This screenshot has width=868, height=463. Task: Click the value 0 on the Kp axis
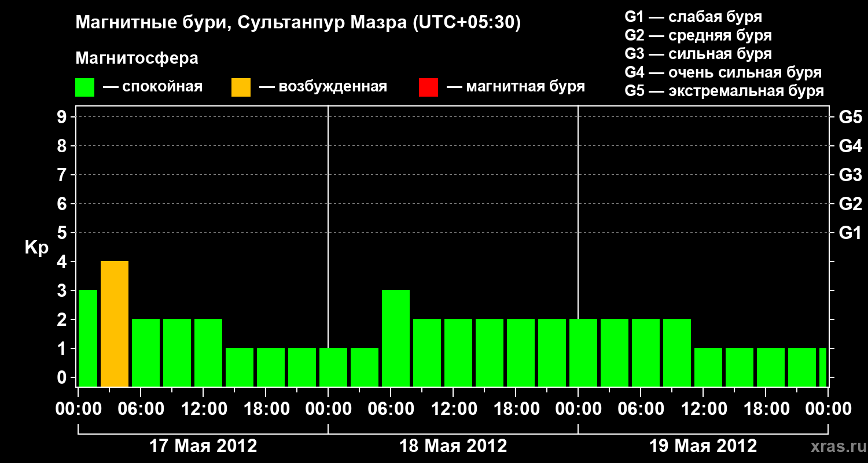coord(63,377)
